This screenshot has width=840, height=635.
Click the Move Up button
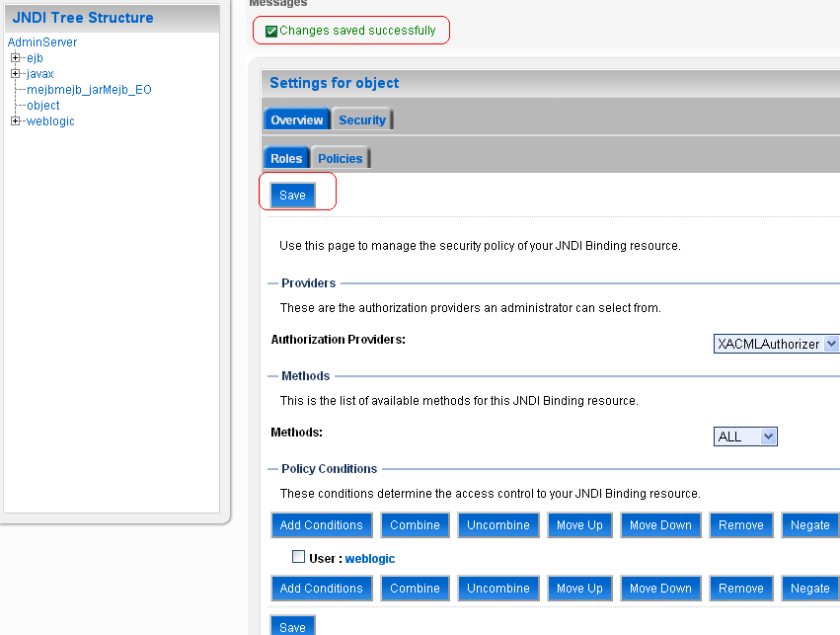[x=579, y=524]
